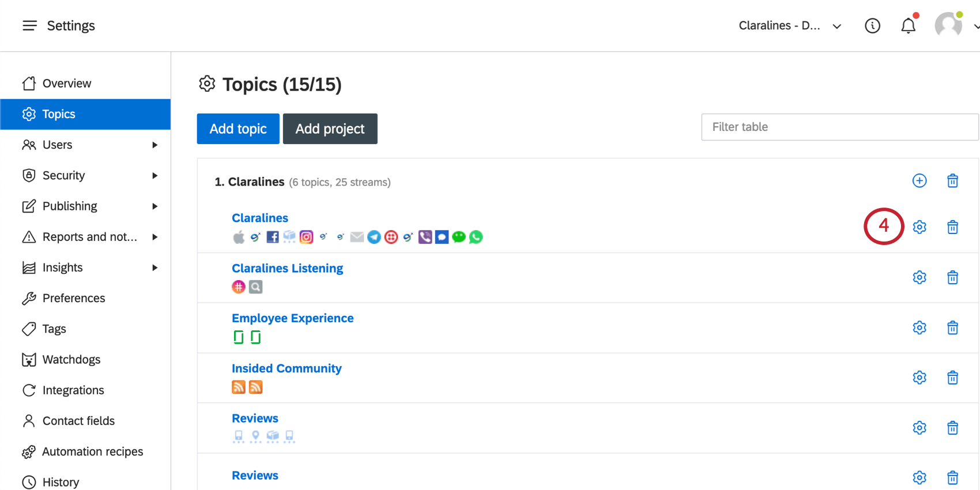Delete the Claralines project with its trash icon
Image resolution: width=980 pixels, height=490 pixels.
click(x=952, y=180)
